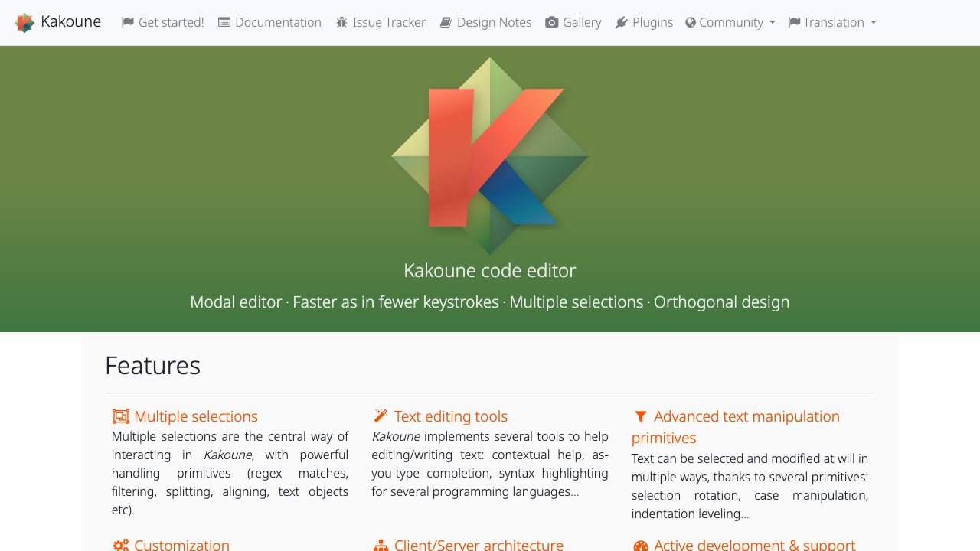The width and height of the screenshot is (980, 551).
Task: Open the Issue Tracker nav item
Action: coord(381,22)
